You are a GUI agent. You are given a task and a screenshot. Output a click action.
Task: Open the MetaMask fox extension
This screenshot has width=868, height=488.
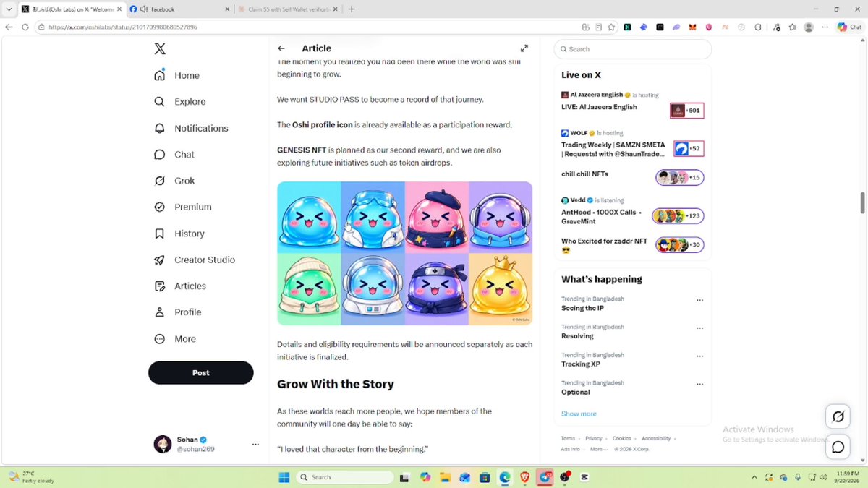coord(692,27)
